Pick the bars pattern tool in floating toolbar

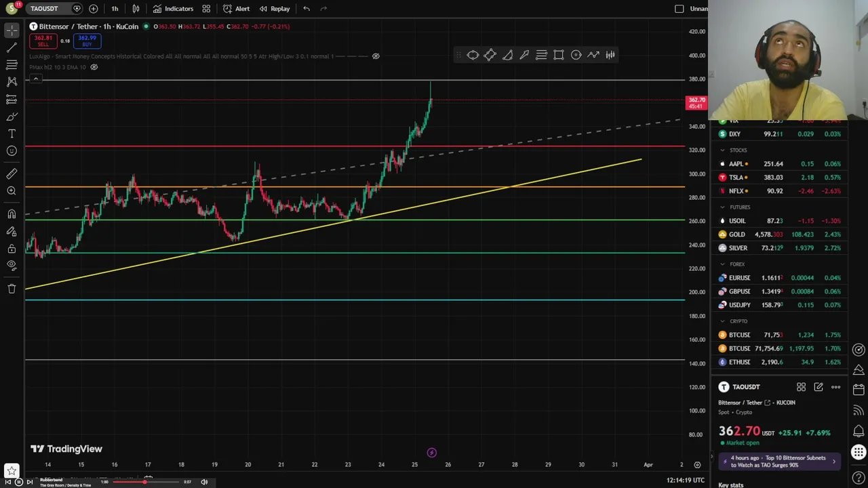pos(610,55)
